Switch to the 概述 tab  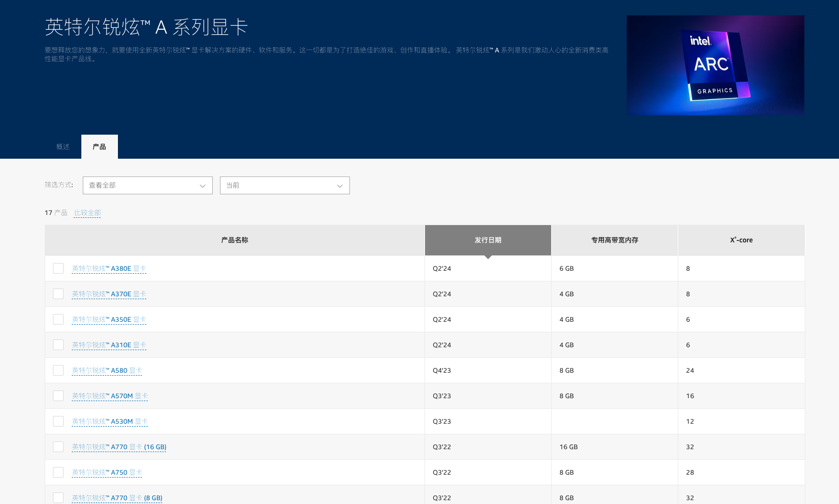click(63, 147)
